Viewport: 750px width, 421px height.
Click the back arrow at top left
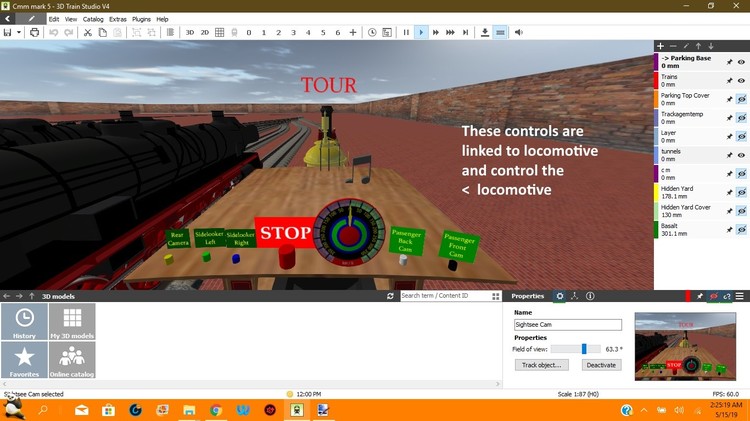coord(8,19)
